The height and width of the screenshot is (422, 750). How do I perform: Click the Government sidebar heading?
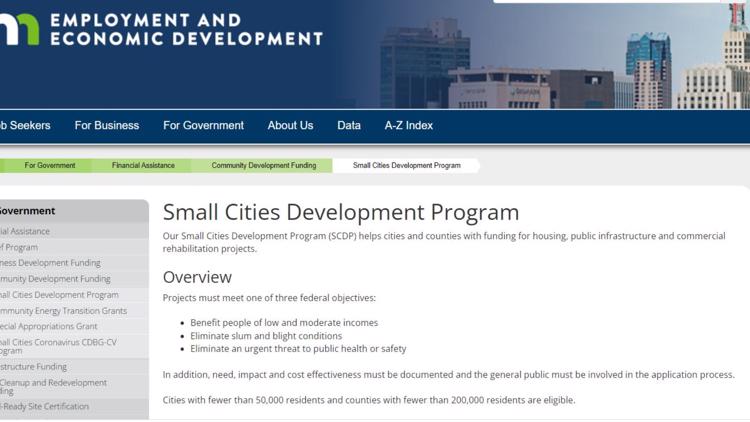pyautogui.click(x=27, y=211)
